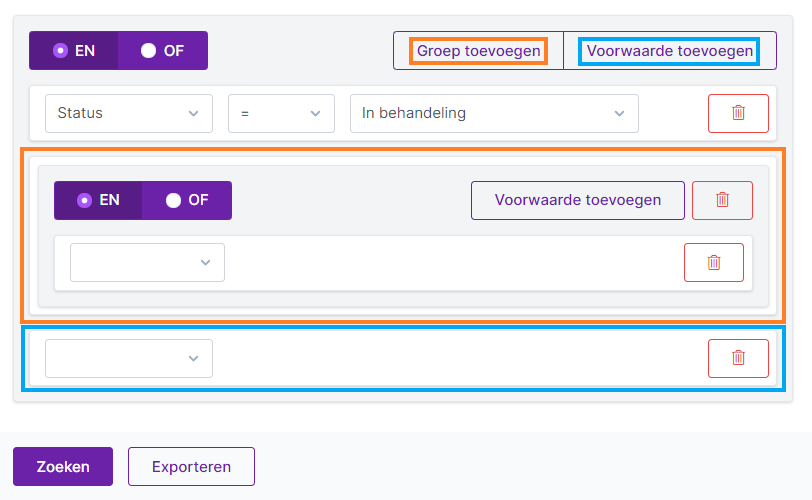Select the top-level EN radio option
The height and width of the screenshot is (500, 812).
tap(74, 51)
